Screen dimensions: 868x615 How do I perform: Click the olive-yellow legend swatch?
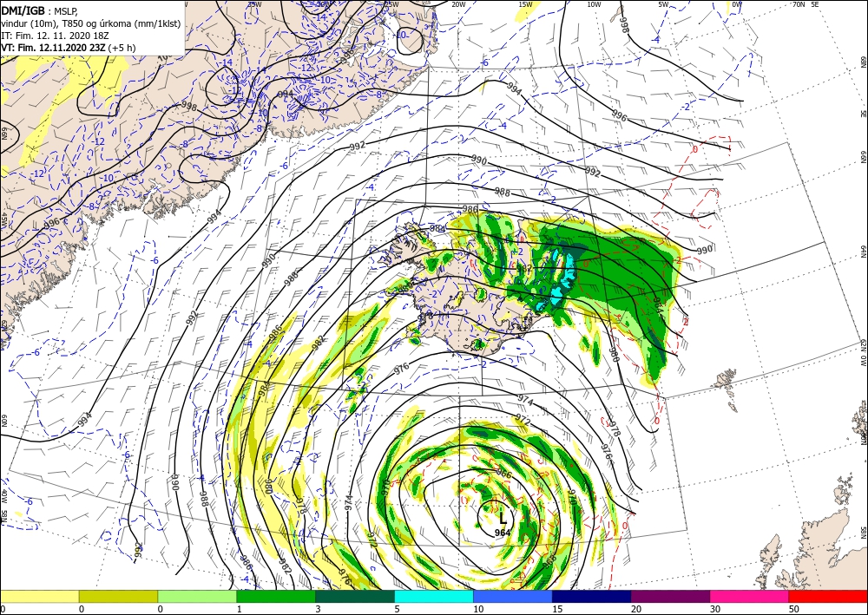coord(118,596)
